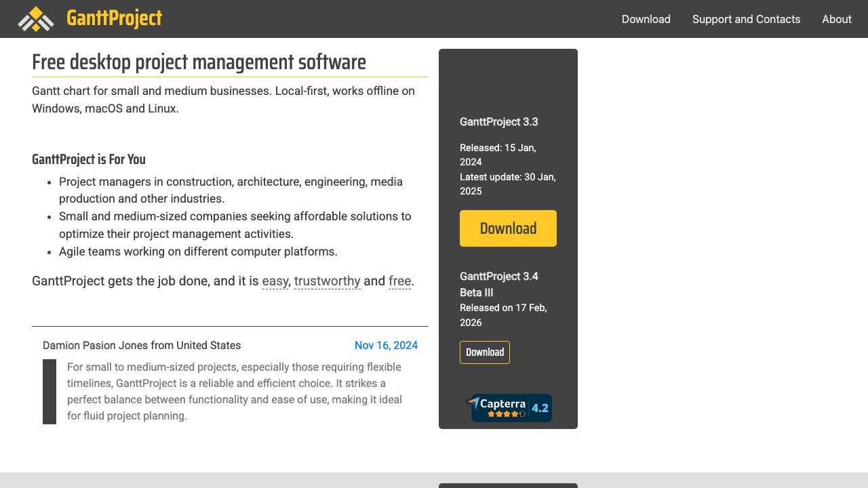Go to Support and Contacts page
The width and height of the screenshot is (868, 488).
tap(746, 19)
